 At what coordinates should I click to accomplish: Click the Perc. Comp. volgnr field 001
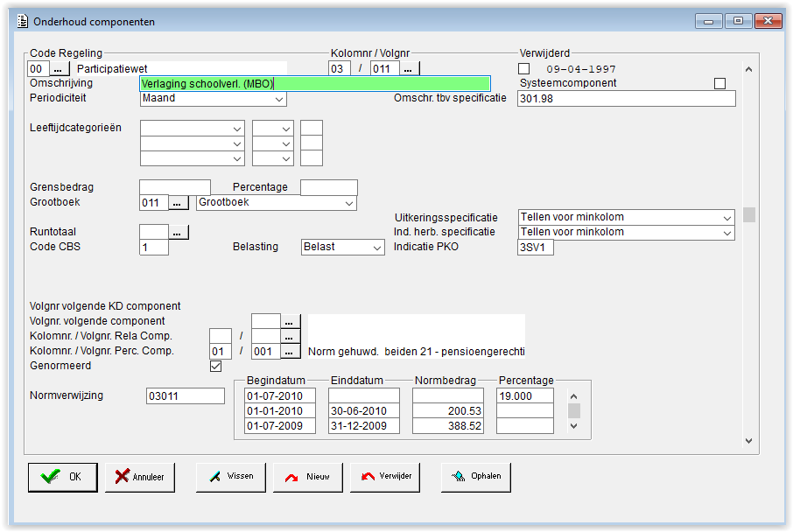click(265, 352)
